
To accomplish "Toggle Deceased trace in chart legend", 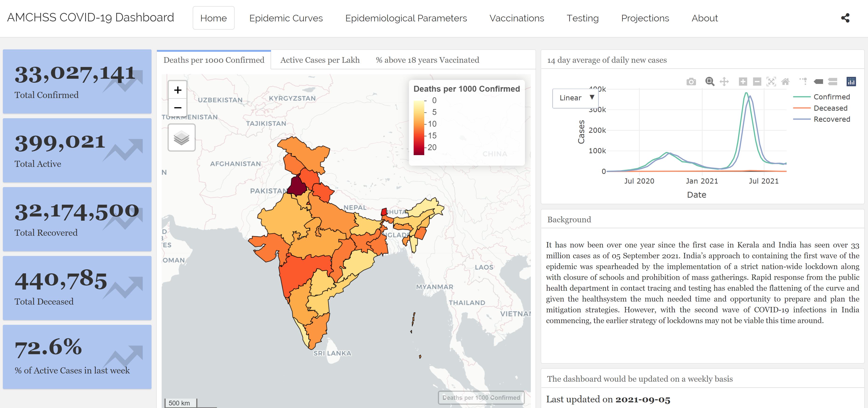I will [x=830, y=108].
